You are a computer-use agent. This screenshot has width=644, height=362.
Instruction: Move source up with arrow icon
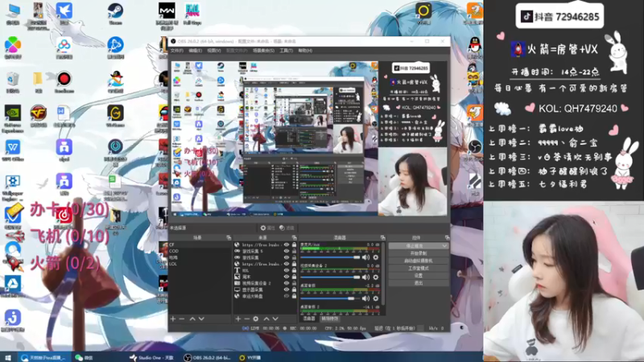pyautogui.click(x=266, y=319)
